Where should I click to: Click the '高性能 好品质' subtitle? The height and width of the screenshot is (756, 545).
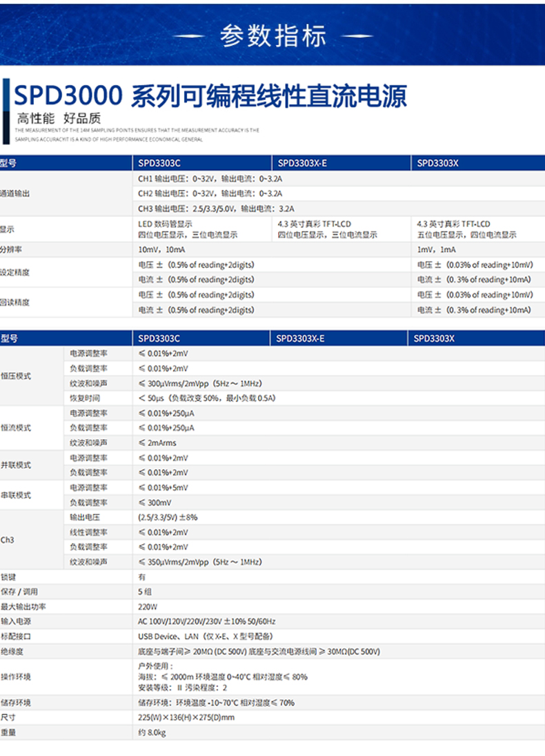click(59, 118)
